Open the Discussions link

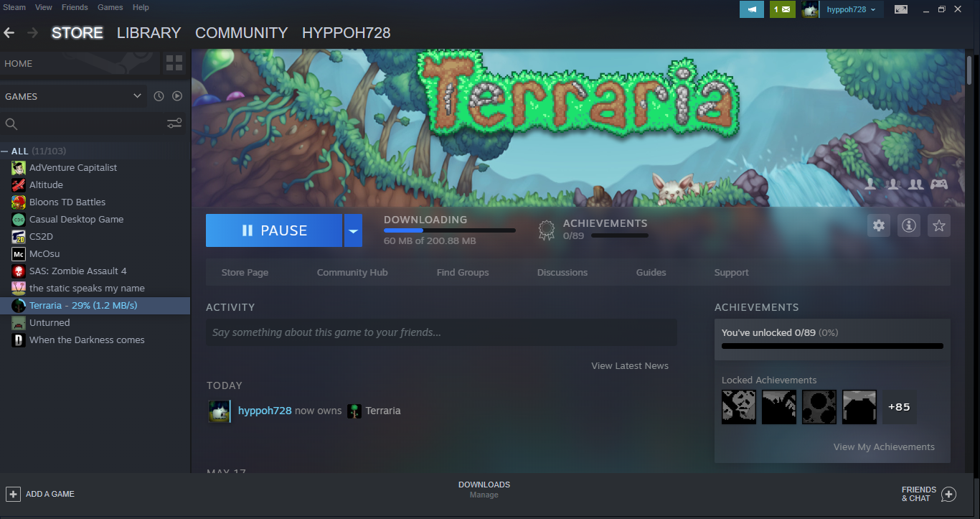[x=562, y=273]
